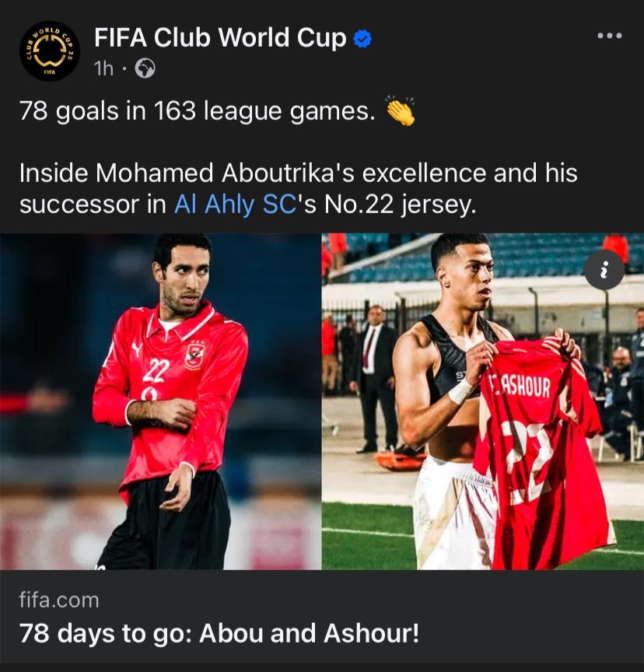The height and width of the screenshot is (672, 644).
Task: Click the fifa.com domain label
Action: (x=59, y=600)
